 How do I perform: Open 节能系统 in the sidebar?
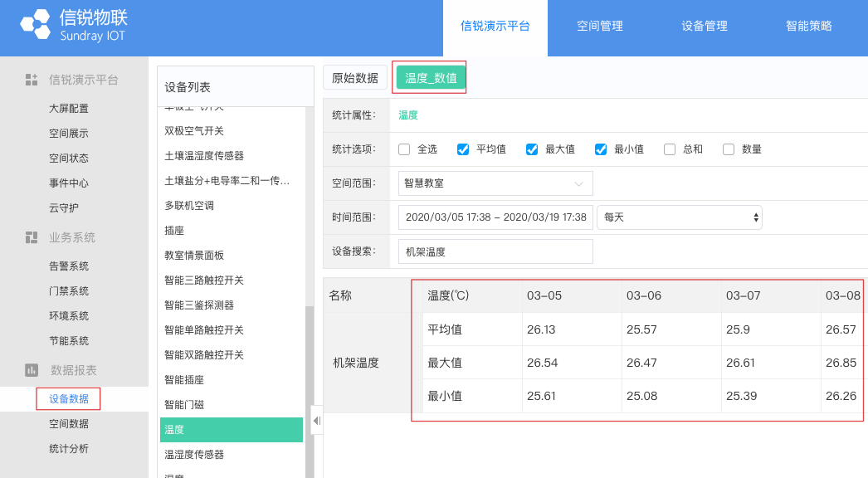pos(69,341)
